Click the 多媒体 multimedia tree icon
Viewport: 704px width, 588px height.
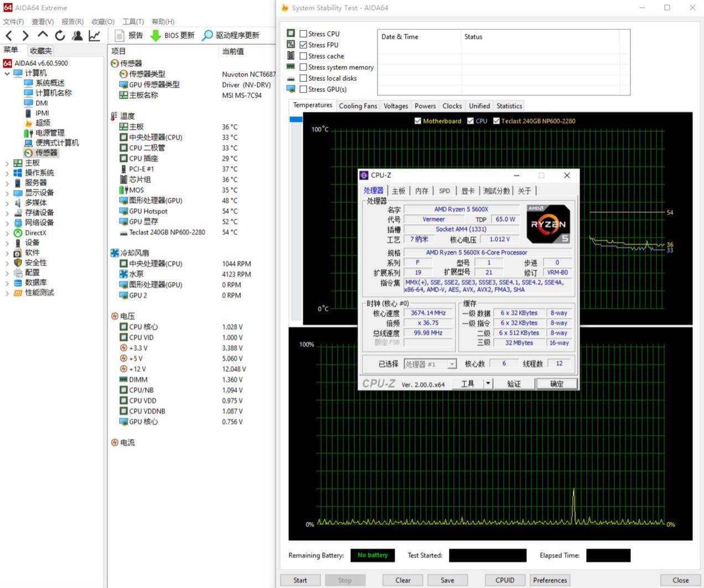(18, 203)
